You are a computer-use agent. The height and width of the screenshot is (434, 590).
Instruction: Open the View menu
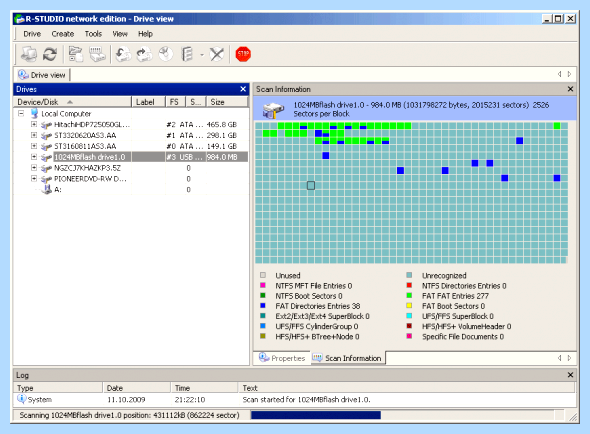click(x=120, y=34)
